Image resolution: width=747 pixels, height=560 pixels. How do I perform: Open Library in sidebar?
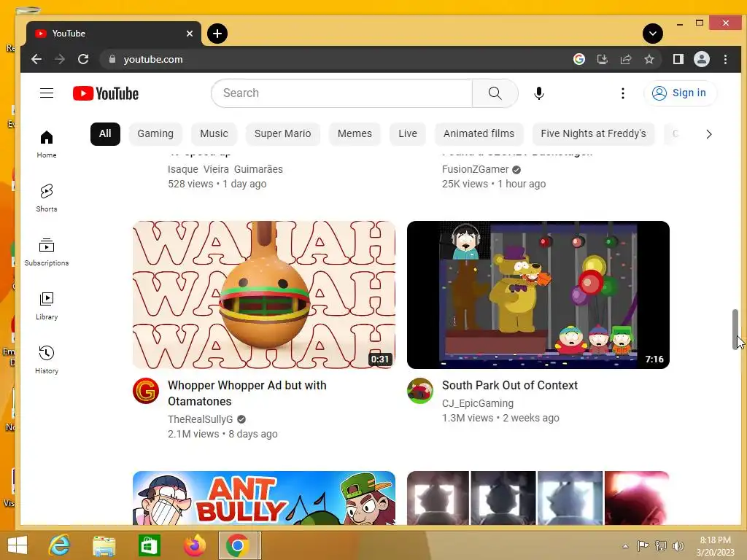pyautogui.click(x=46, y=306)
